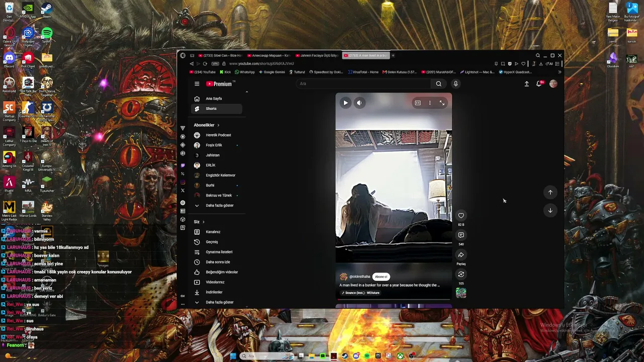Open the Windows Start menu
Viewport: 644px width, 362px height.
click(233, 356)
